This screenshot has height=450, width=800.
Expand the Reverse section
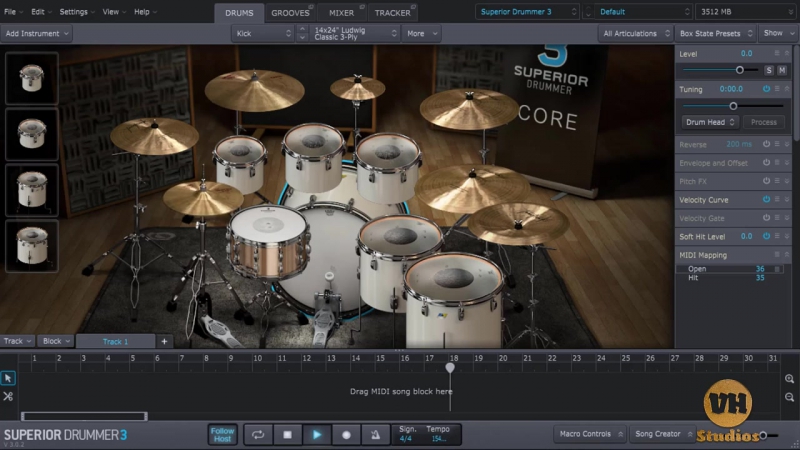[x=787, y=144]
